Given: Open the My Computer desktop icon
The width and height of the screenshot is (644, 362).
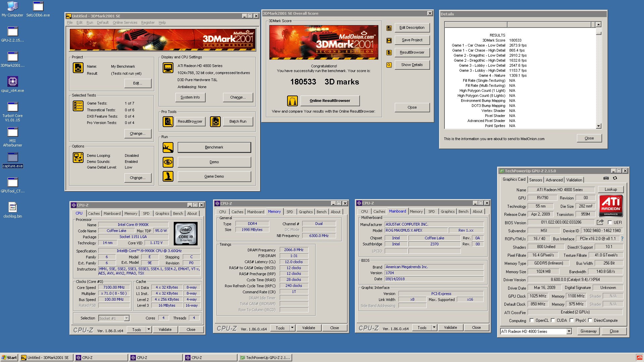Looking at the screenshot, I should point(12,9).
